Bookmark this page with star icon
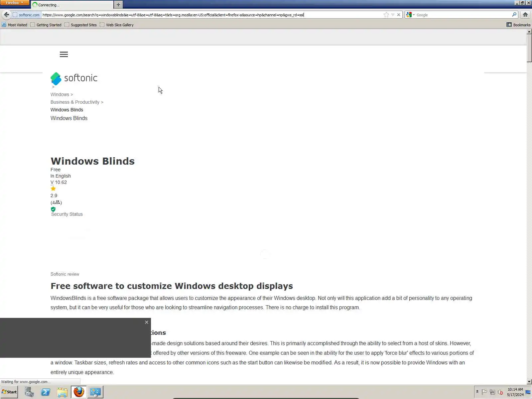This screenshot has height=399, width=532. pos(386,15)
